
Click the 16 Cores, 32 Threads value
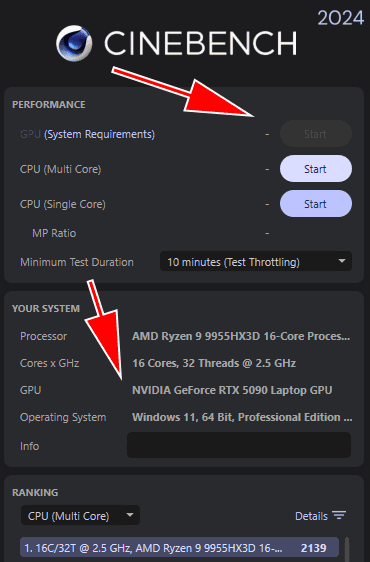coord(214,363)
